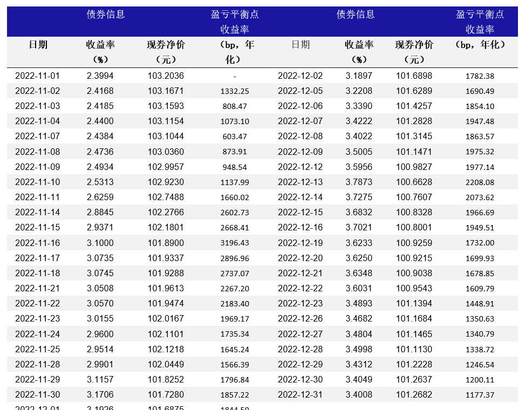Select the breakeven value 3196.43

tap(234, 243)
